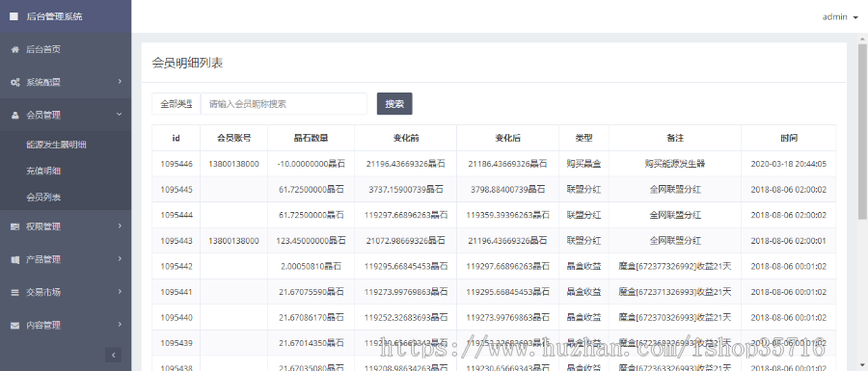This screenshot has height=371, width=868.
Task: Click account 13800138000 in row 1095443
Action: (233, 241)
